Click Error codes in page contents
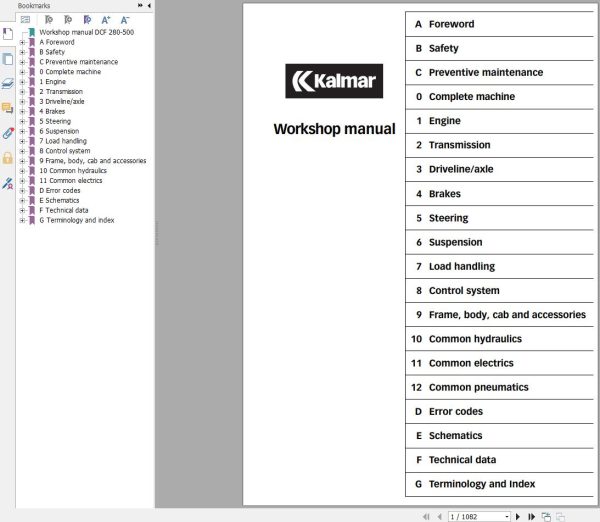 [x=456, y=411]
